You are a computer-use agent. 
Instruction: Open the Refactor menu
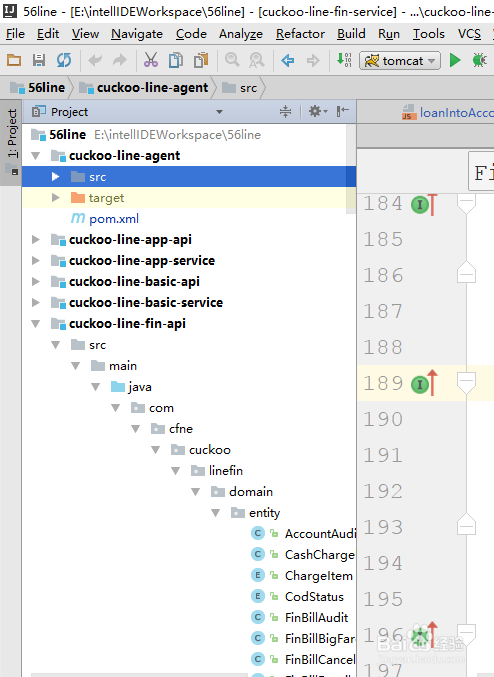click(x=301, y=34)
